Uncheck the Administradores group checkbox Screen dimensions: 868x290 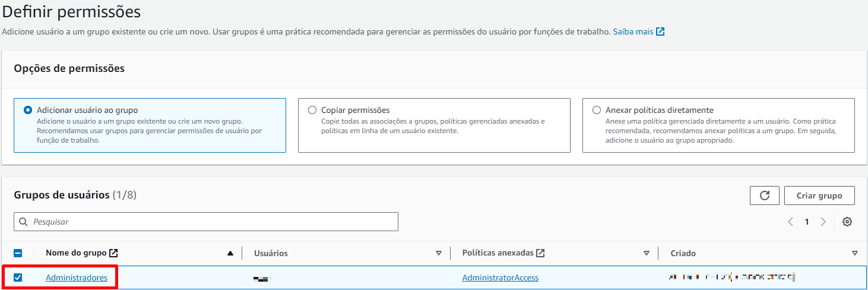tap(18, 278)
